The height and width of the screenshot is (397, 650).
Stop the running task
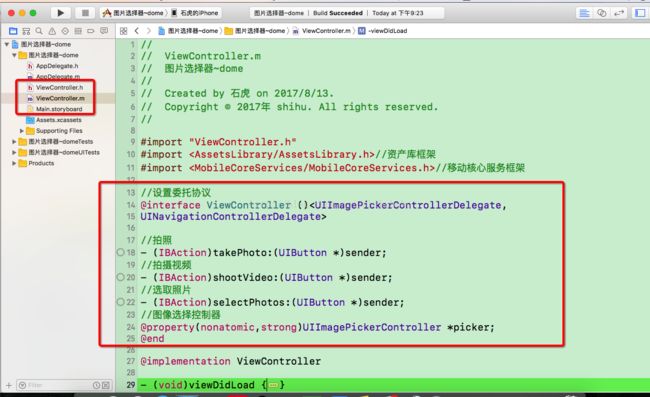pyautogui.click(x=85, y=13)
